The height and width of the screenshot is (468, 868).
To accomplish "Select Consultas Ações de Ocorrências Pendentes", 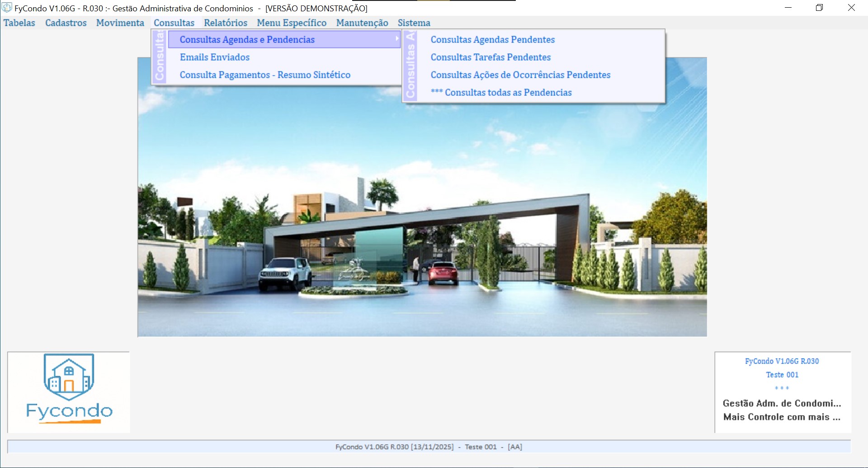I will [x=520, y=75].
